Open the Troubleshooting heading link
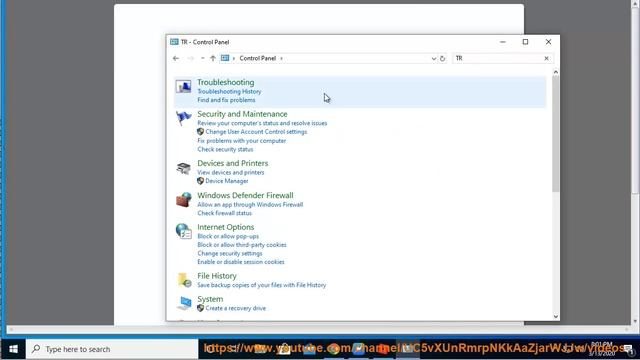640x360 pixels. (x=226, y=82)
